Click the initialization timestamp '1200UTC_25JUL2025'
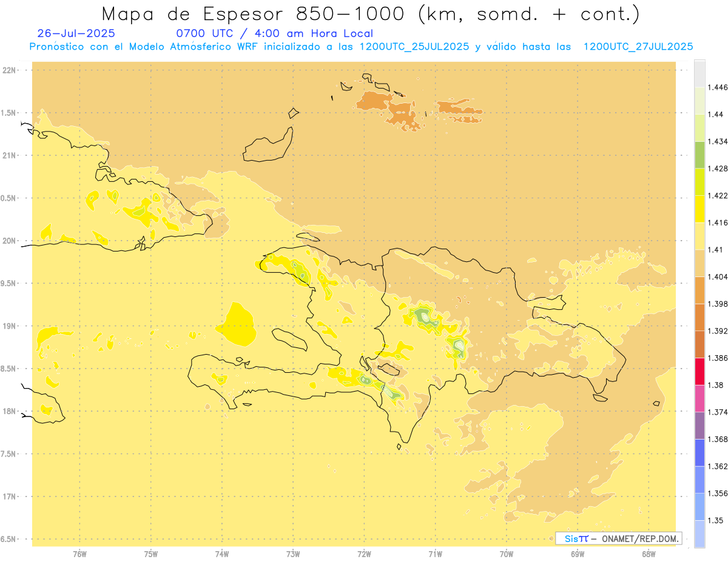This screenshot has width=728, height=562. pyautogui.click(x=414, y=47)
